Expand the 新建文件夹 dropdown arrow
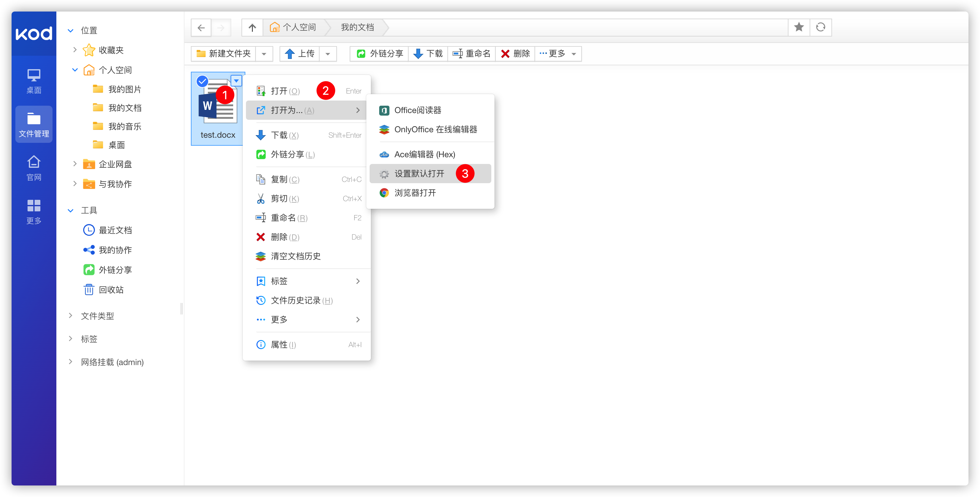Image resolution: width=980 pixels, height=497 pixels. click(264, 54)
